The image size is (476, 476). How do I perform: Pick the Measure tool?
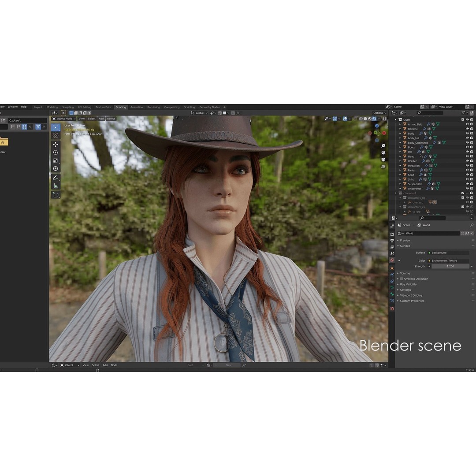point(56,186)
